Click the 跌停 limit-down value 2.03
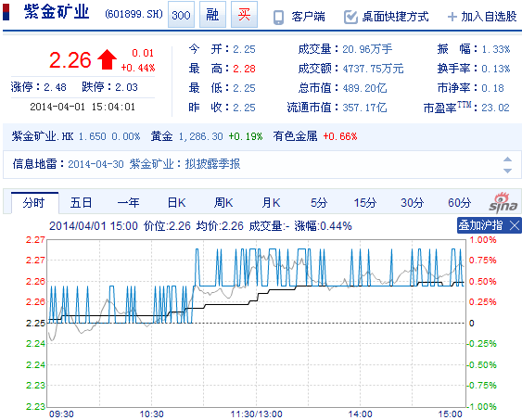This screenshot has width=522, height=420. point(126,87)
